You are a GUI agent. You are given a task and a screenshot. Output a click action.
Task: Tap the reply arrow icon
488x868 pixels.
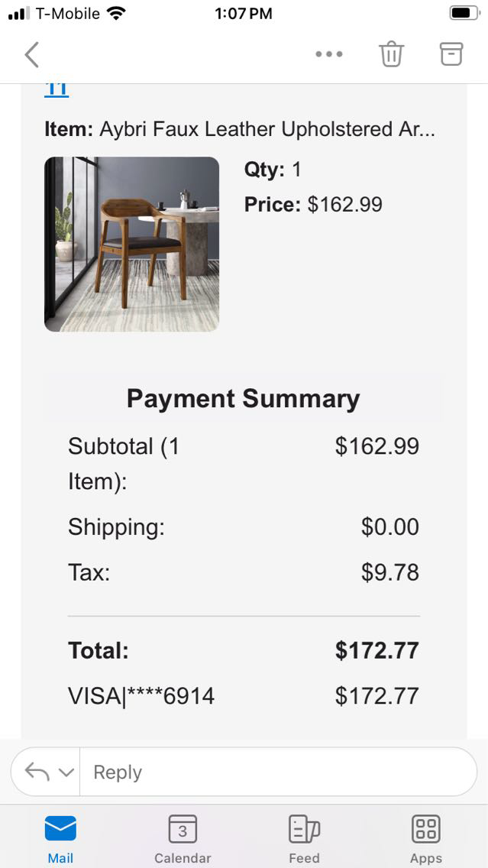click(37, 772)
